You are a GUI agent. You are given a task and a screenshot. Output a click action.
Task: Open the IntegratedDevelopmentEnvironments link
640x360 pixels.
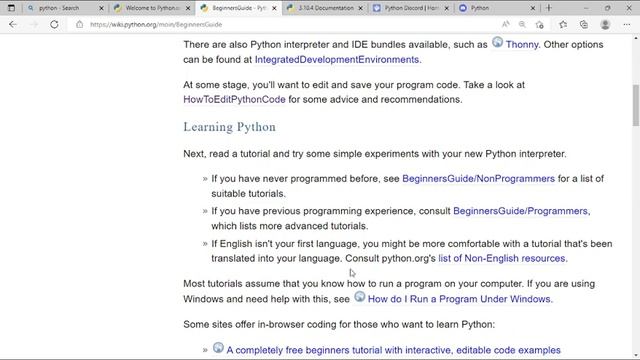(337, 60)
